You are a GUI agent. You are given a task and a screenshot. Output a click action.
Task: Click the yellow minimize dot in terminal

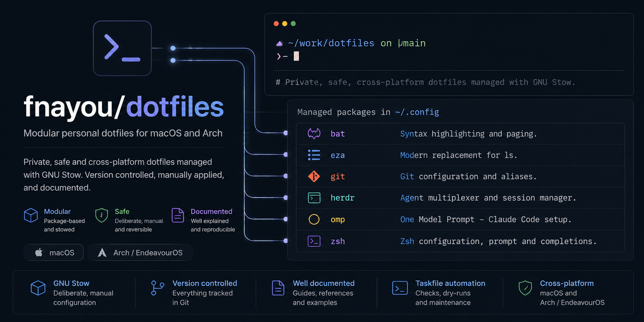click(285, 24)
